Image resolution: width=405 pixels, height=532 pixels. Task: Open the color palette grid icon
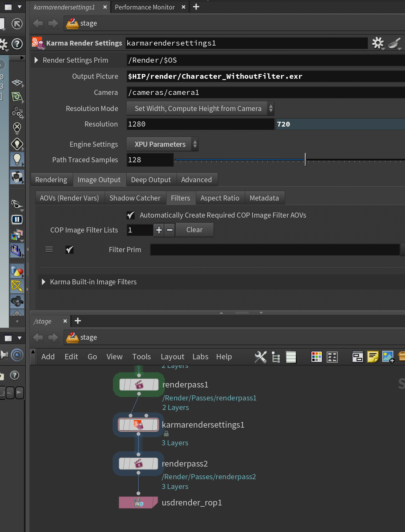(316, 357)
